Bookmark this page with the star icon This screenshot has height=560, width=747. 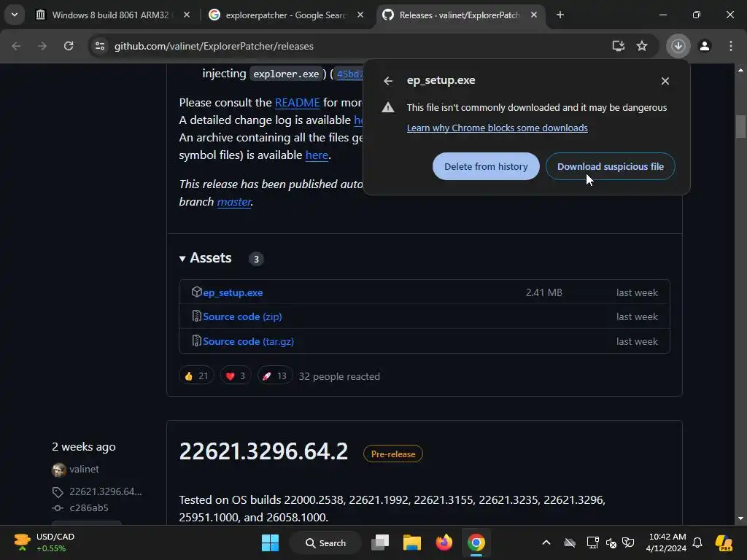(x=642, y=46)
